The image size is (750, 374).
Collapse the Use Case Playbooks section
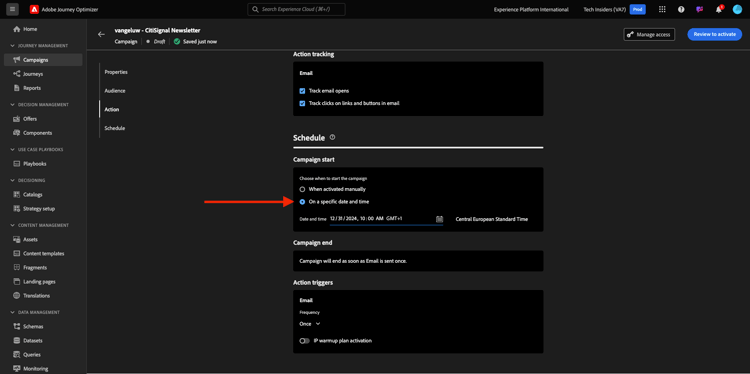click(x=13, y=150)
